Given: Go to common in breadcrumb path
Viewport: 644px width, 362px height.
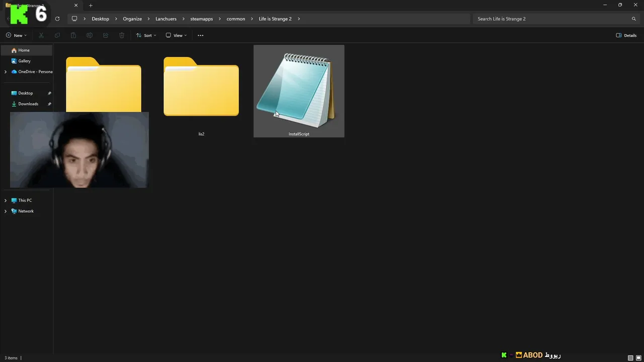Looking at the screenshot, I should [235, 19].
